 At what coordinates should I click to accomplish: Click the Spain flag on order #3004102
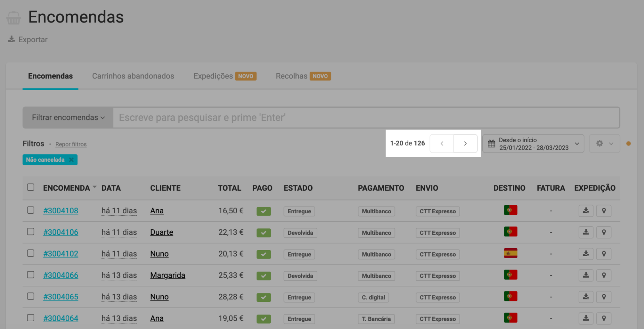[510, 253]
